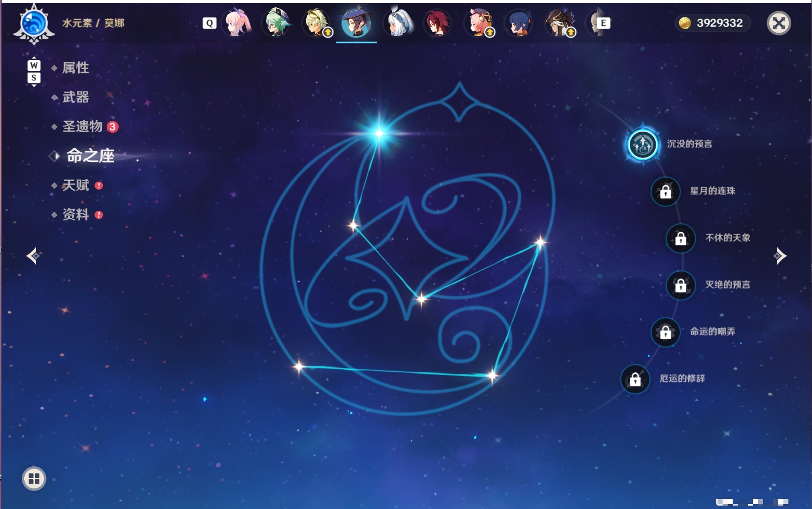The height and width of the screenshot is (509, 812).
Task: Click the Q previous-character key hint
Action: point(209,23)
